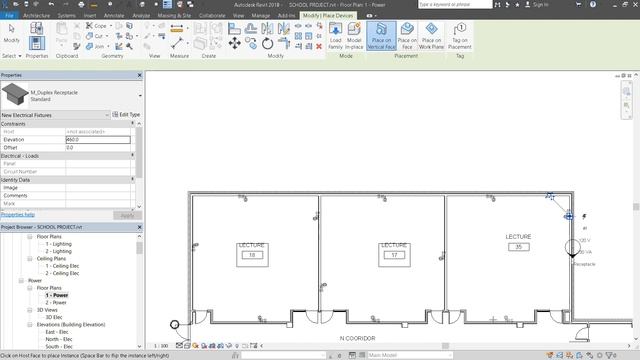Open the File menu tab
The height and width of the screenshot is (360, 640).
[9, 16]
